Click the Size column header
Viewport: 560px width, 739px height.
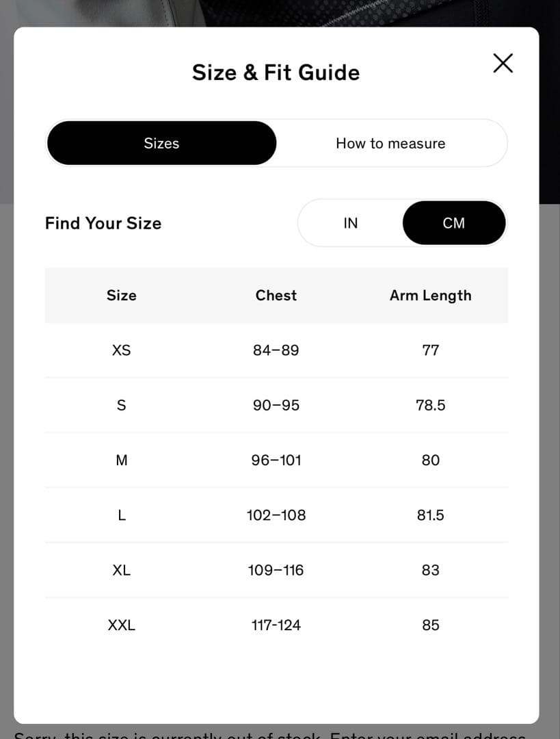[x=122, y=296]
